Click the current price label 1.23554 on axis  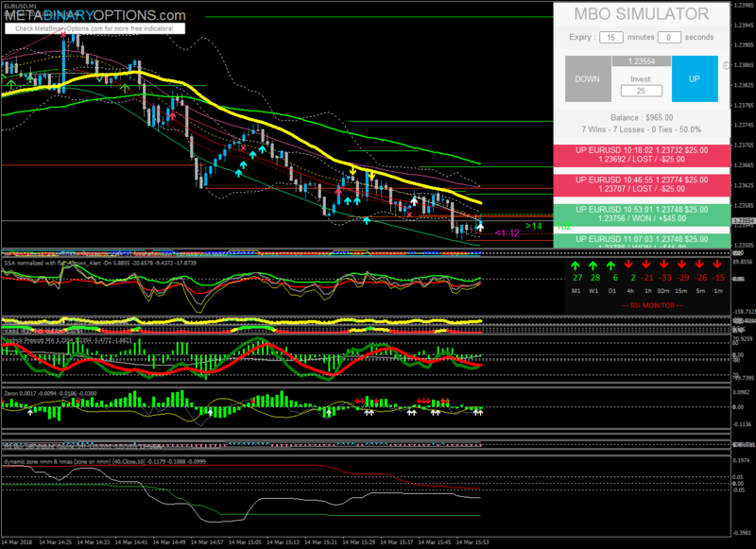pos(743,220)
